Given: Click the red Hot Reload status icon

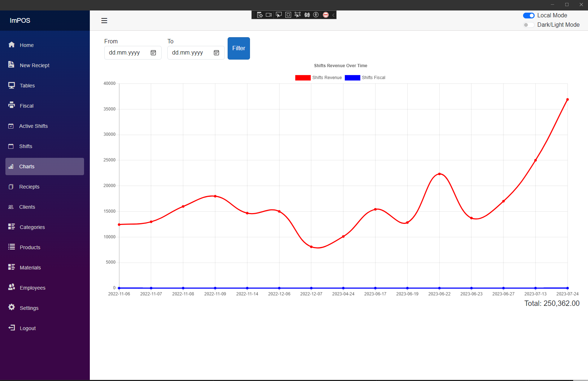Looking at the screenshot, I should [326, 15].
